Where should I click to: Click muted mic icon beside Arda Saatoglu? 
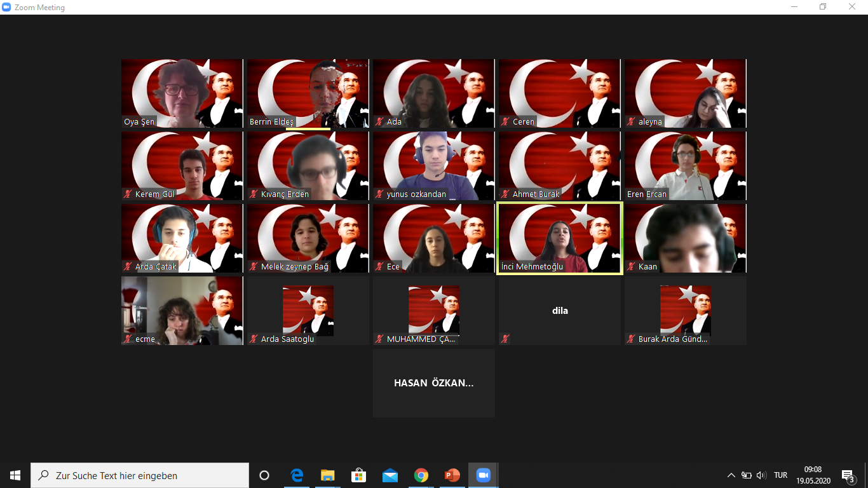[254, 339]
